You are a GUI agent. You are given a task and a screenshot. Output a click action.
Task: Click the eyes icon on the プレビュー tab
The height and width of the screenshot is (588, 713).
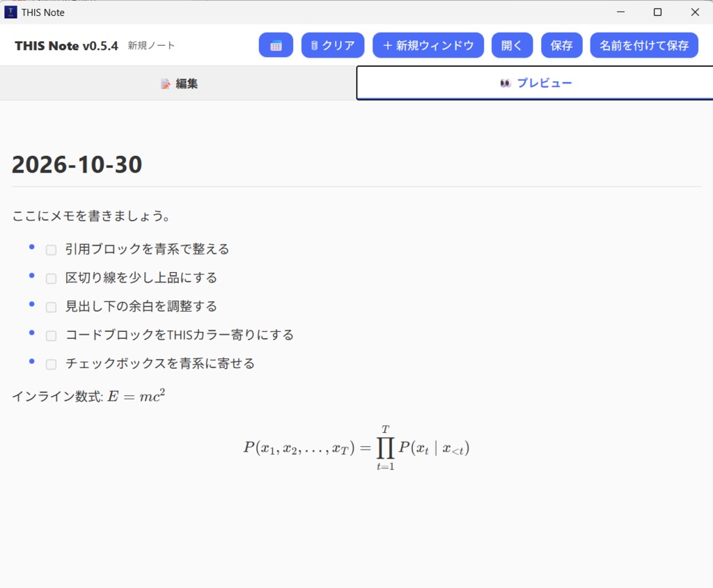[x=506, y=84]
